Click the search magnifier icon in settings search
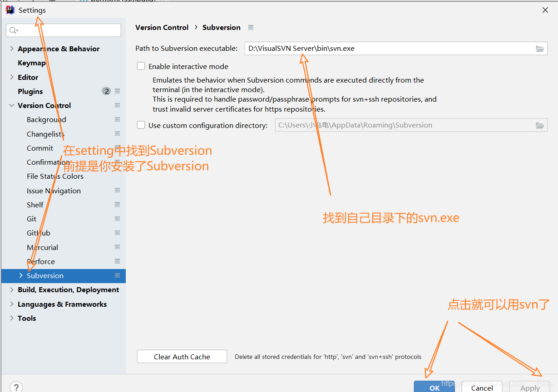558x392 pixels. click(x=14, y=30)
